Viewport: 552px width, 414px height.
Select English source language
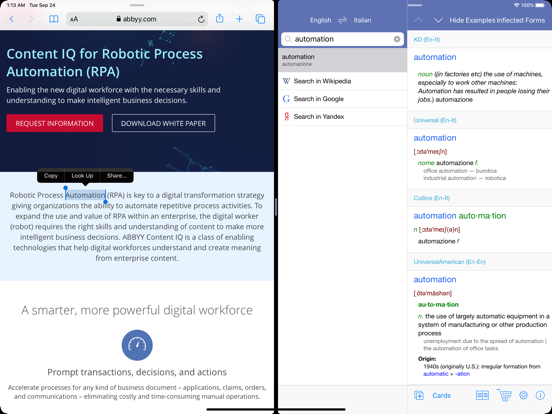point(320,20)
